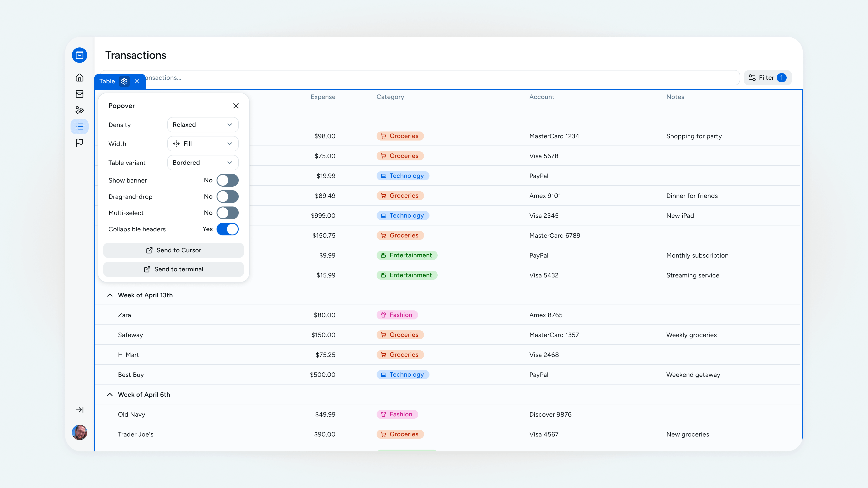Select the Zara transaction name
Image resolution: width=868 pixels, height=488 pixels.
(x=124, y=315)
